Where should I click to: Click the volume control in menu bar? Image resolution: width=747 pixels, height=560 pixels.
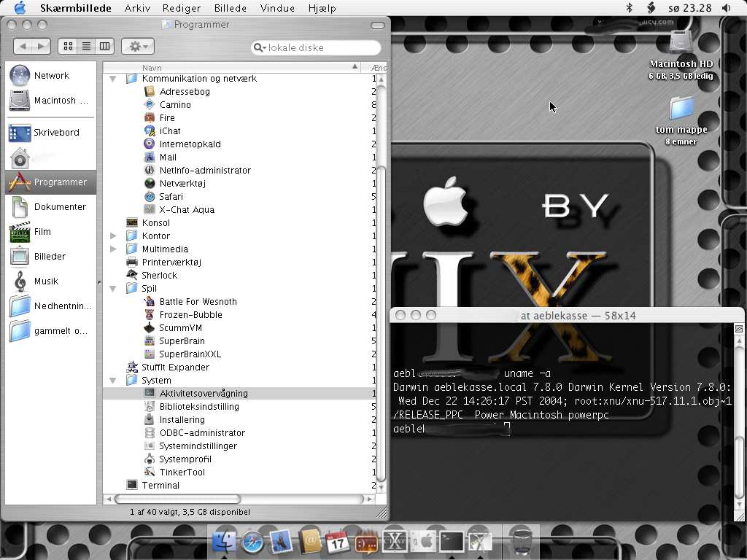(x=727, y=8)
